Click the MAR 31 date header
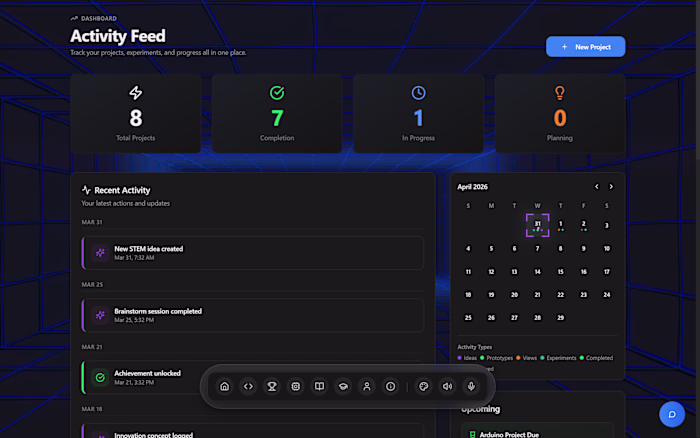 pyautogui.click(x=92, y=222)
